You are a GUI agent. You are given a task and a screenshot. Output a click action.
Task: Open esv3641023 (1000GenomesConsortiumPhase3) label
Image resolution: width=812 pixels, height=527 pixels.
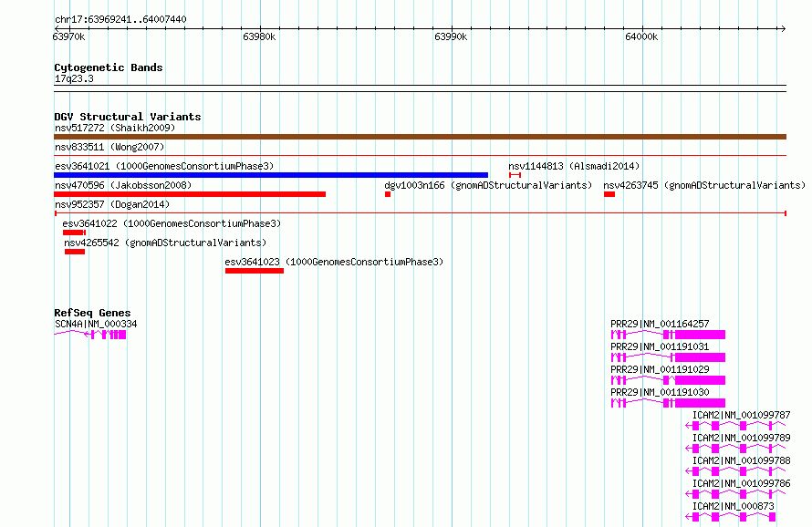(334, 262)
